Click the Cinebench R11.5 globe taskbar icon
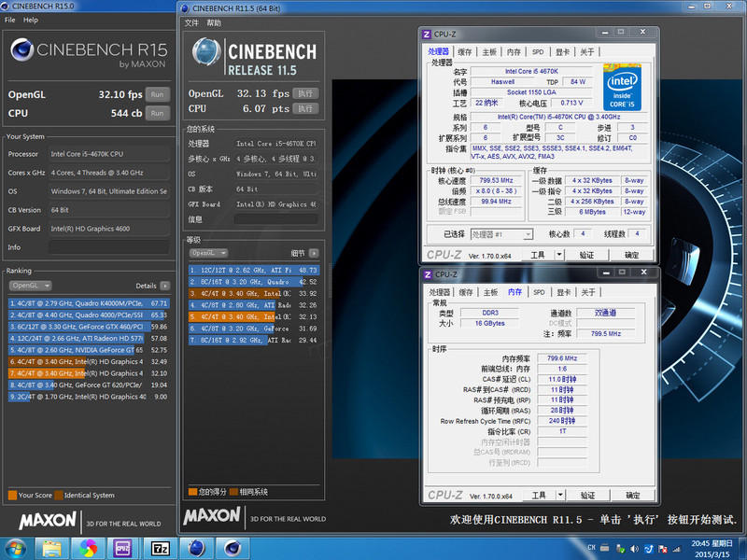747x560 pixels. (x=196, y=547)
